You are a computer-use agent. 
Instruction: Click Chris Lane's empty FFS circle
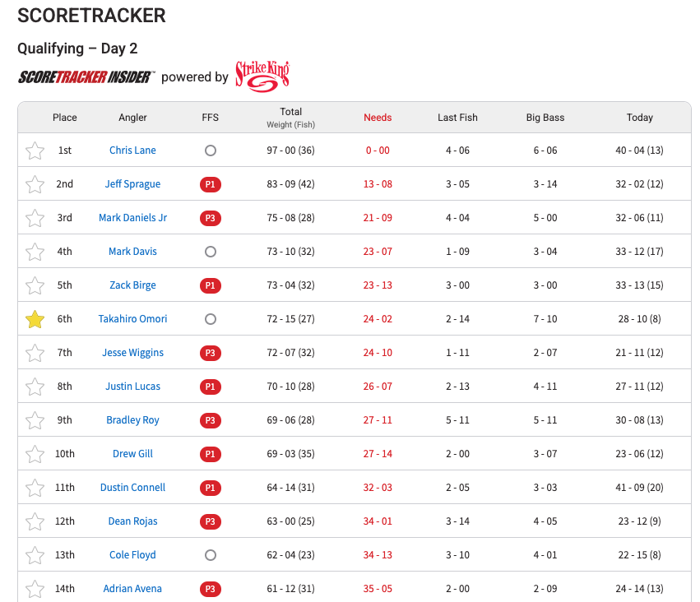pyautogui.click(x=211, y=150)
